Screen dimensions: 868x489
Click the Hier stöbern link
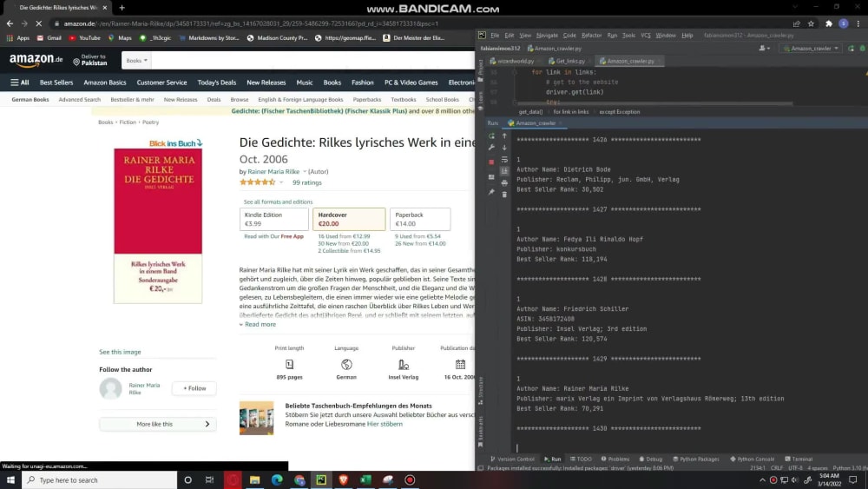click(x=385, y=424)
